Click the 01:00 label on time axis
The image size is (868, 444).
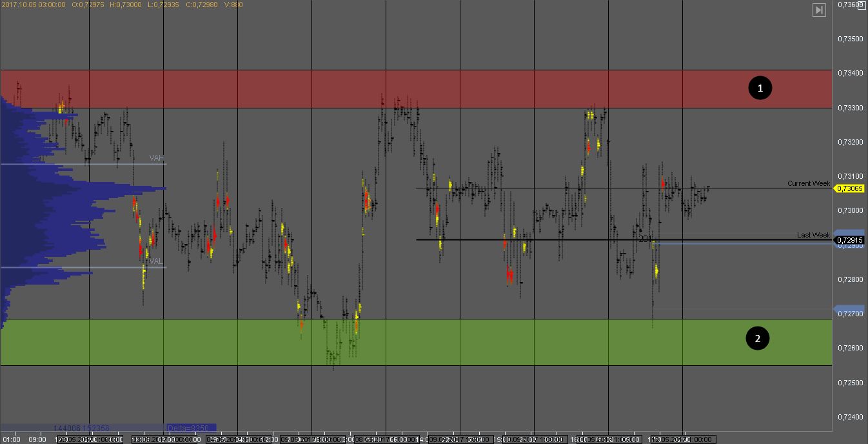pos(11,439)
